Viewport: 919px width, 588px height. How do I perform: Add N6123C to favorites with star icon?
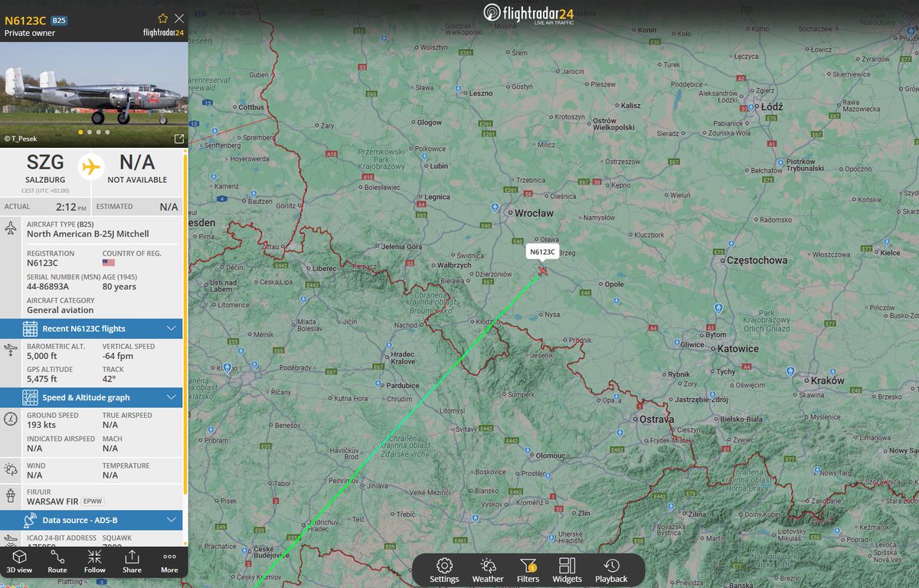(x=162, y=18)
